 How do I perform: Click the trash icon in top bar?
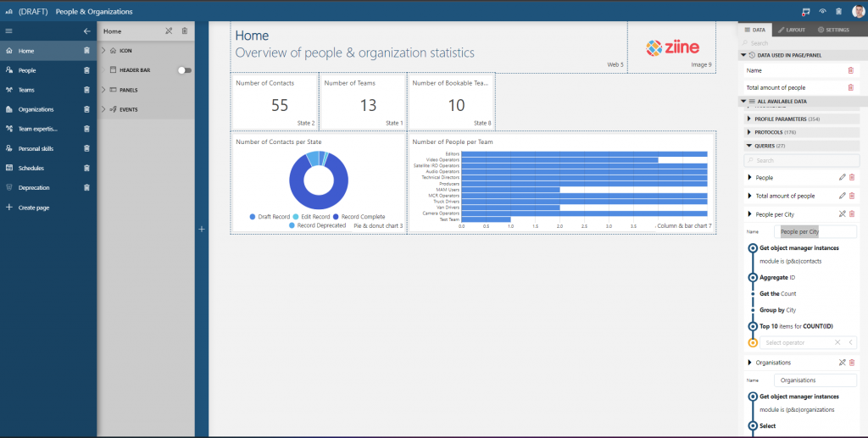click(x=838, y=12)
